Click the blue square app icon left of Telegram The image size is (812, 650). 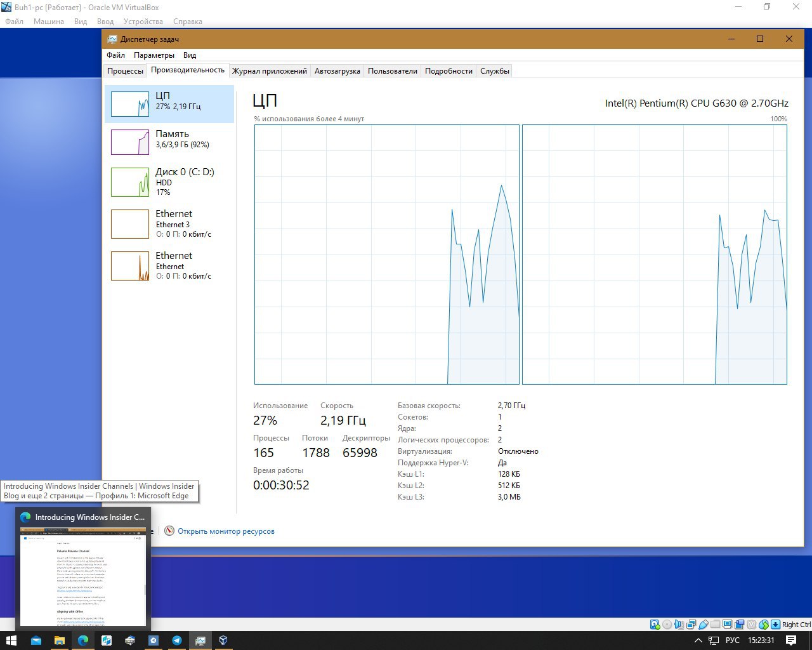(x=154, y=640)
